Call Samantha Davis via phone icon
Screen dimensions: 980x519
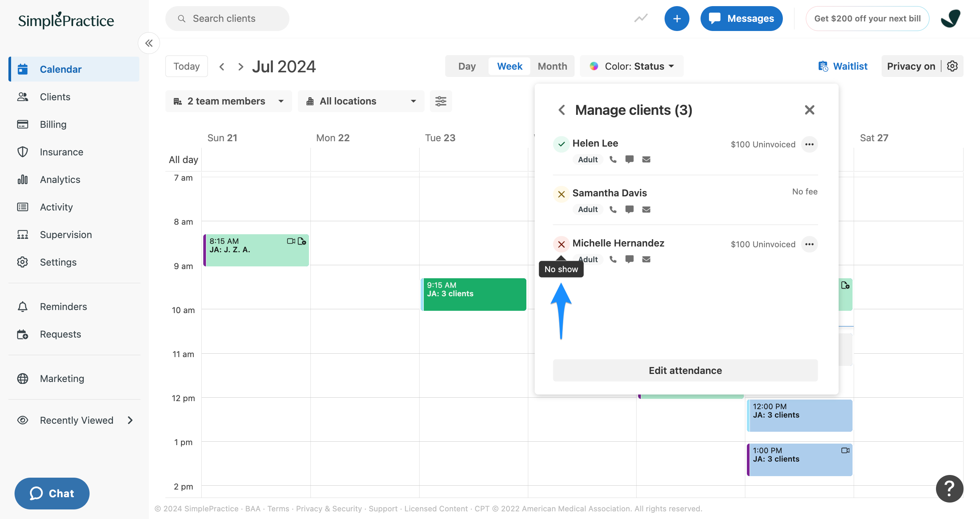coord(613,209)
